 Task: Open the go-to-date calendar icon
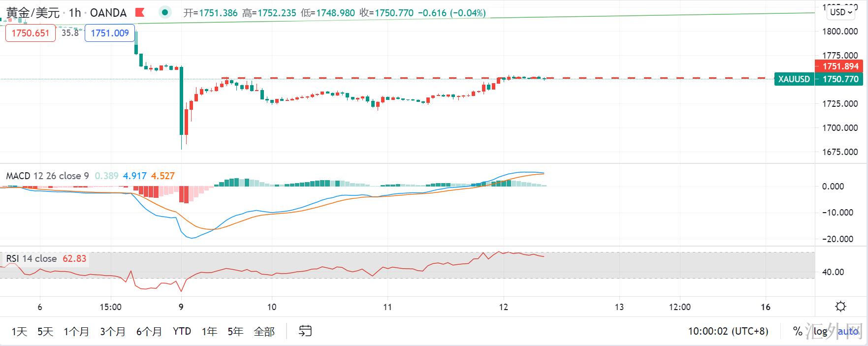tap(305, 331)
